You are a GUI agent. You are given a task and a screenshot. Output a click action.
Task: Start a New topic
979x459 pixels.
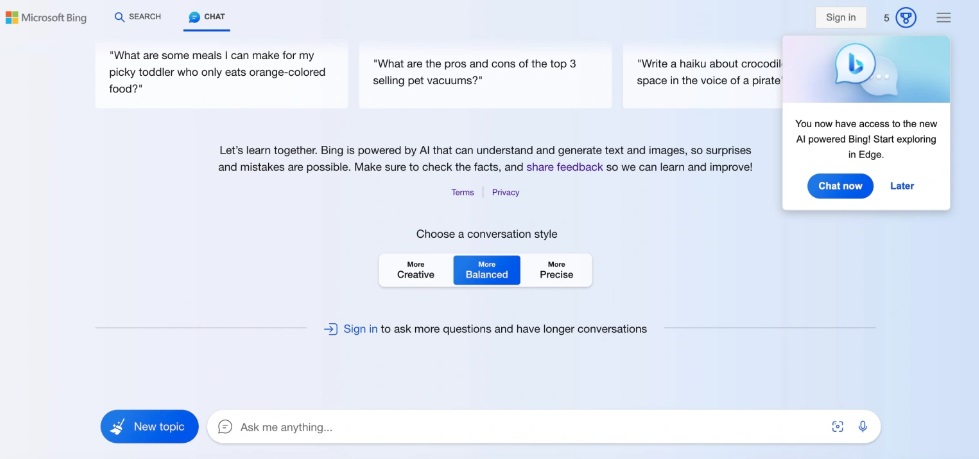pyautogui.click(x=149, y=427)
